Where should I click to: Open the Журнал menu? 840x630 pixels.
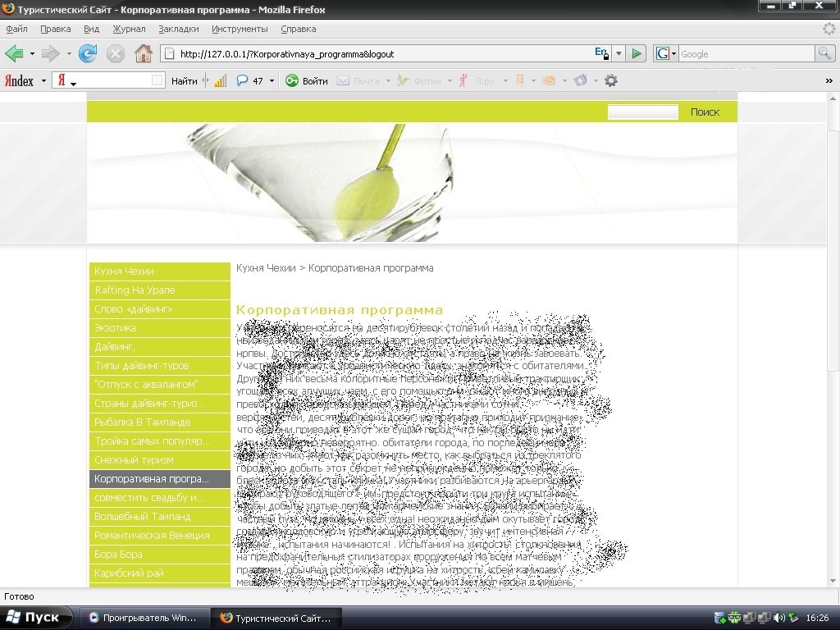click(x=129, y=29)
